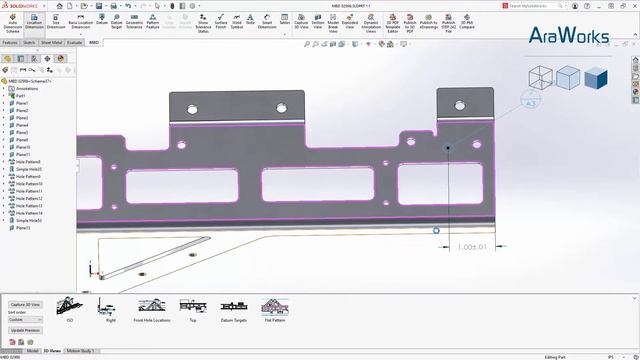This screenshot has width=640, height=360.
Task: Open the Section View tool
Action: [318, 22]
